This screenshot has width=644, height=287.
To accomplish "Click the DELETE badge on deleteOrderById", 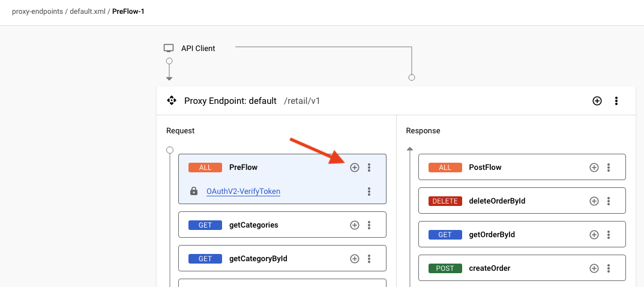I will pos(445,201).
